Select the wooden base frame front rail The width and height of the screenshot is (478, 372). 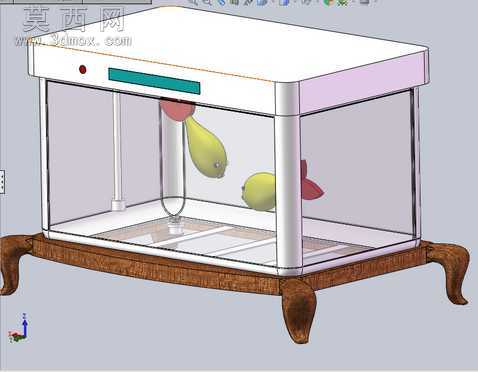[157, 267]
